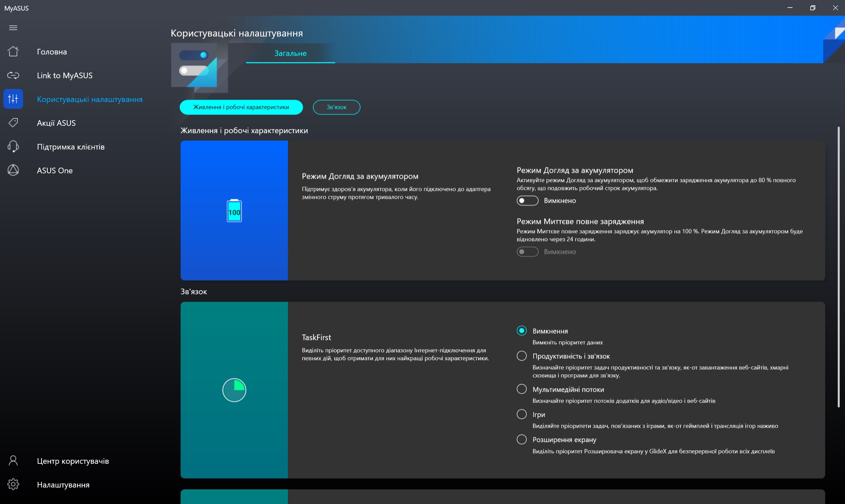This screenshot has height=504, width=845.
Task: Click the Link to MyASUS icon
Action: pos(13,75)
